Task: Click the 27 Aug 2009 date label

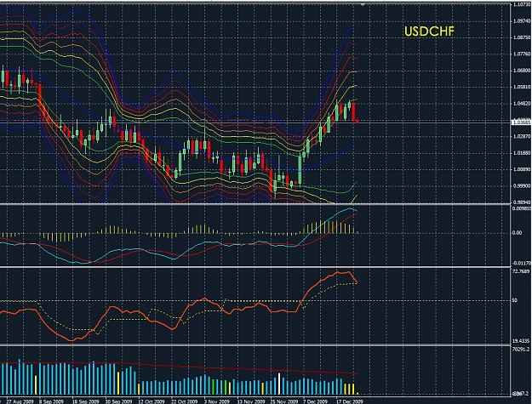Action: click(x=20, y=401)
